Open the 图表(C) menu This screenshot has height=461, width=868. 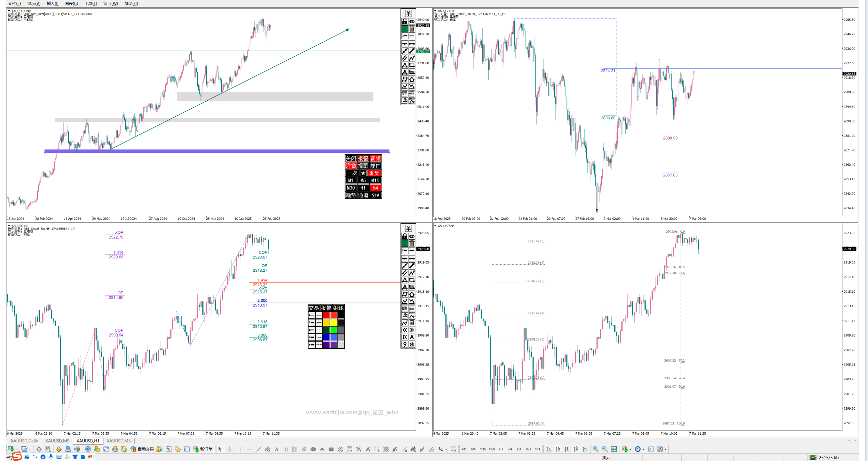click(x=71, y=3)
